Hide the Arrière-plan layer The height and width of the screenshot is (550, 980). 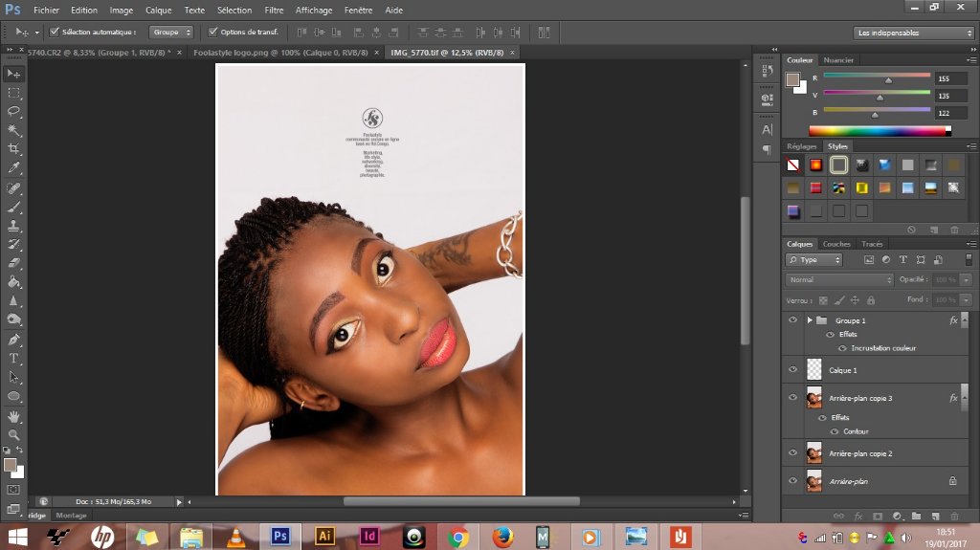pos(792,481)
